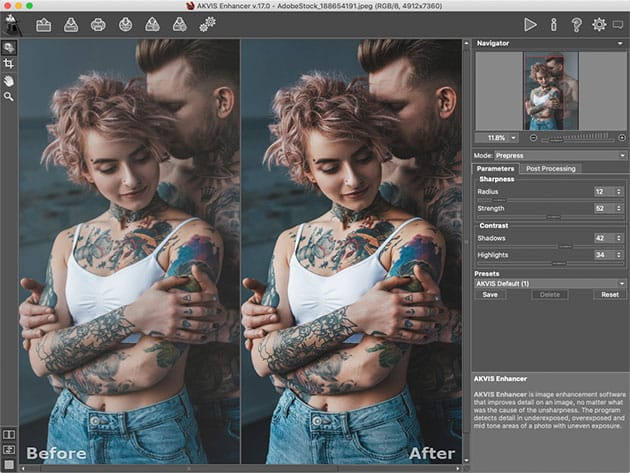The image size is (630, 473).
Task: Click the Save preset button
Action: (x=490, y=295)
